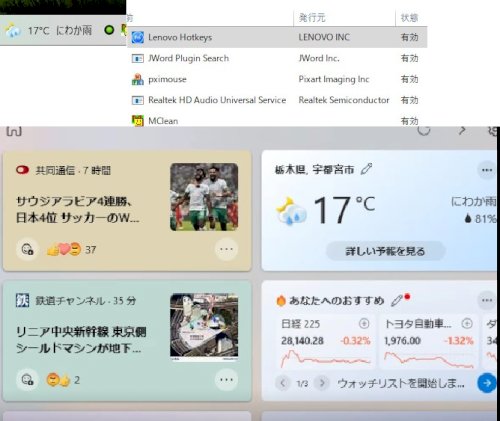Click the fire icon next to あなたへのおすすめ
Screen dimensions: 500x421
pos(281,300)
